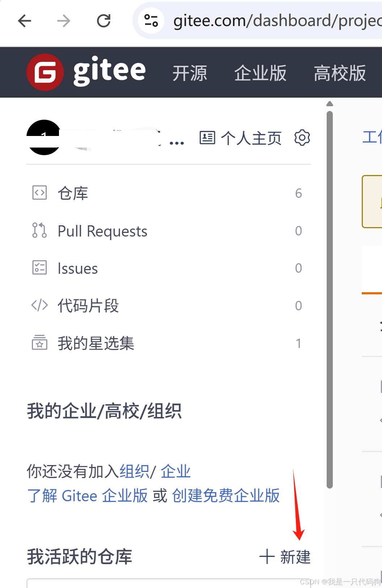This screenshot has height=588, width=382.
Task: Click the 创建免费企业版 link
Action: 226,495
